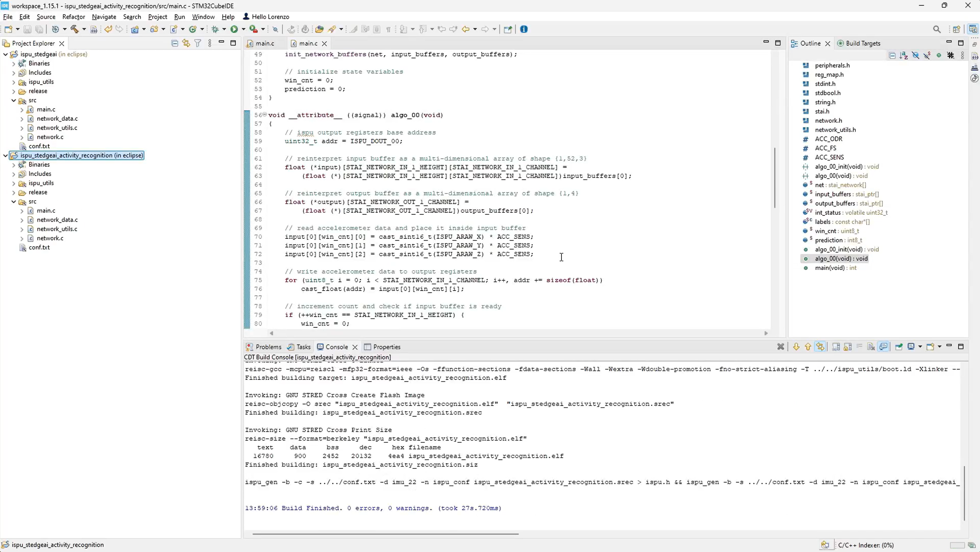Open the New wizard dropdown arrow
The height and width of the screenshot is (552, 980).
[18, 29]
